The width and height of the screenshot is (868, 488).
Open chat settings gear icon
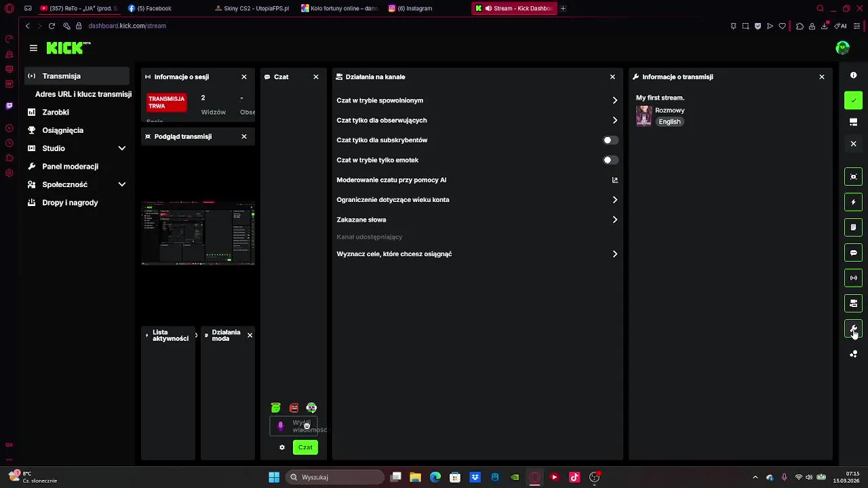[282, 447]
